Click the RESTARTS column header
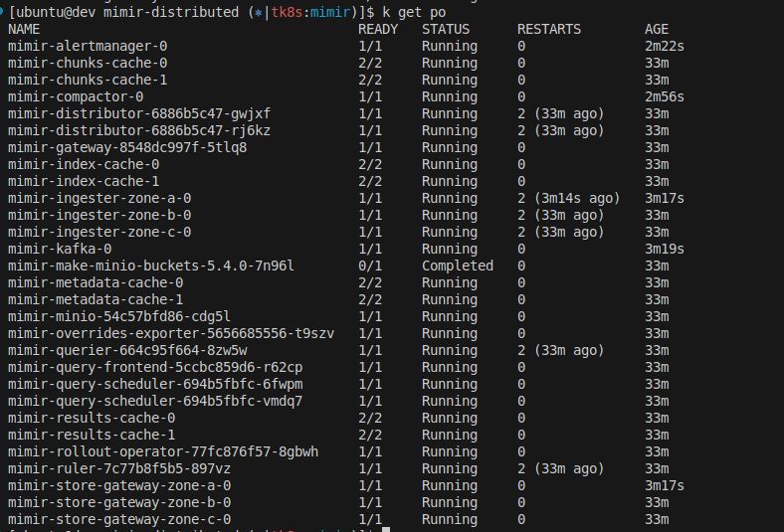Viewport: 784px width, 532px height. (549, 29)
